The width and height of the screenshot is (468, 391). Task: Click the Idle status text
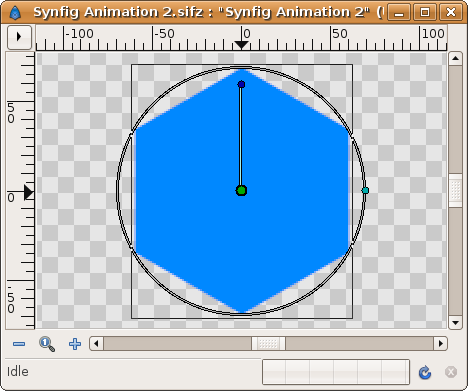[18, 372]
